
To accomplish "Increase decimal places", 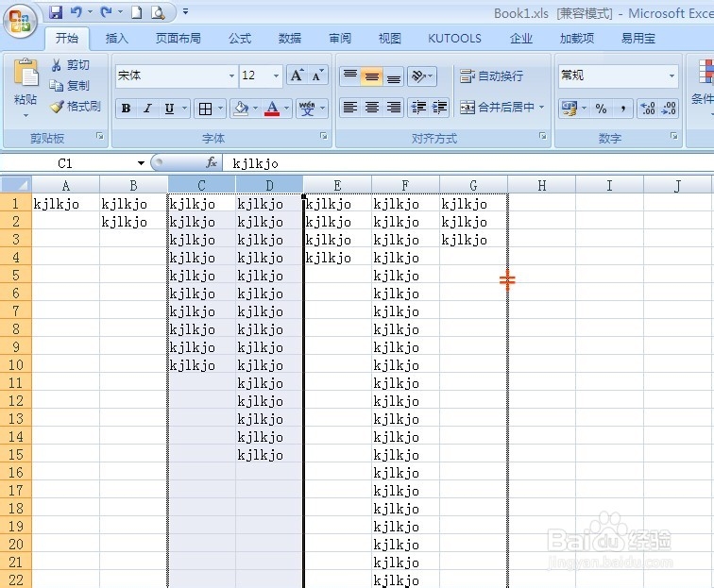I will (x=647, y=109).
